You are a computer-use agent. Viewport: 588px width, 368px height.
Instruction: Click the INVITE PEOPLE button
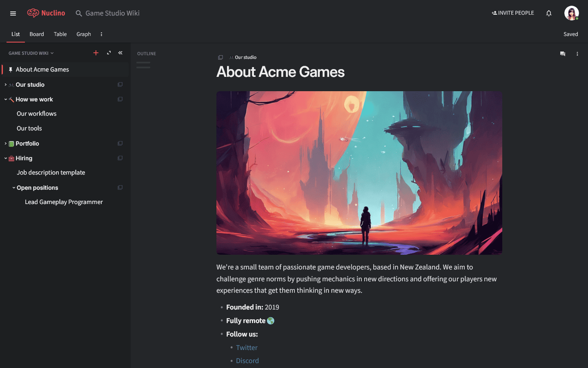pos(513,13)
